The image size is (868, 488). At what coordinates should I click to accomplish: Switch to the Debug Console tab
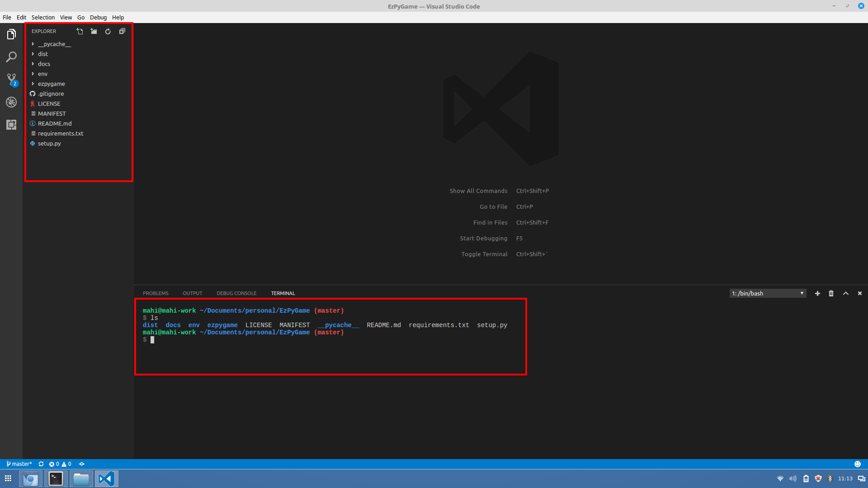coord(236,293)
